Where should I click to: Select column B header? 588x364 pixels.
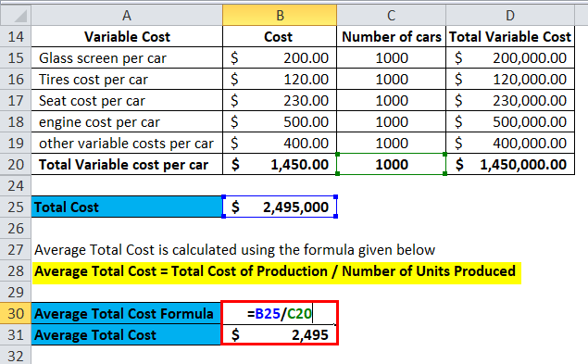click(x=280, y=16)
